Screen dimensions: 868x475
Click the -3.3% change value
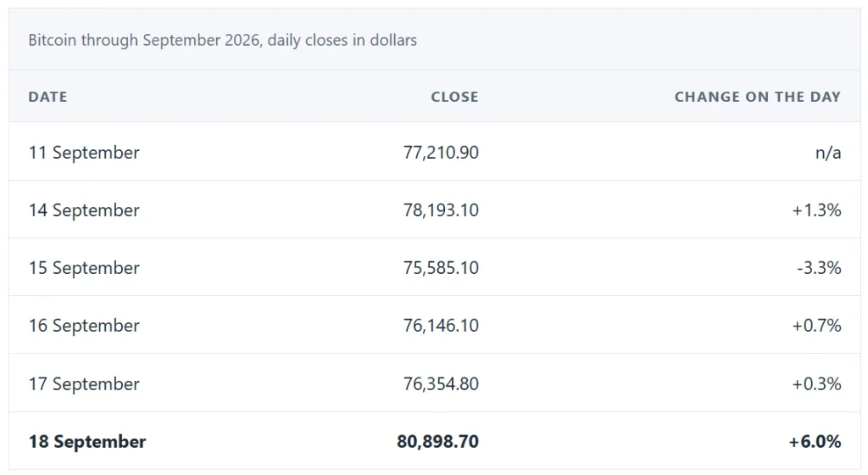click(x=819, y=267)
